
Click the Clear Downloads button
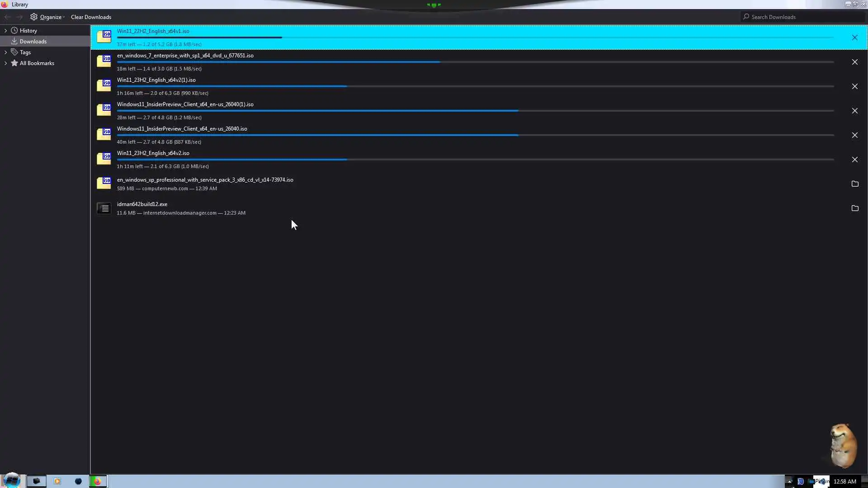91,17
